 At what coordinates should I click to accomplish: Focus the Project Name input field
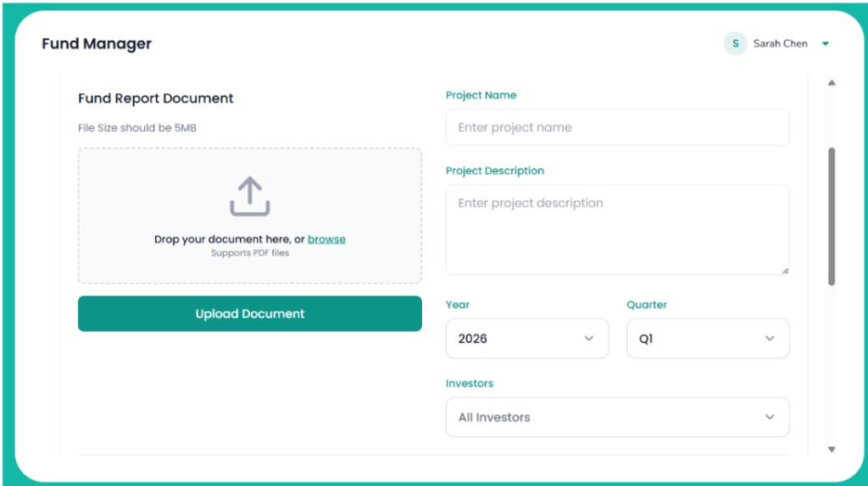pyautogui.click(x=617, y=127)
